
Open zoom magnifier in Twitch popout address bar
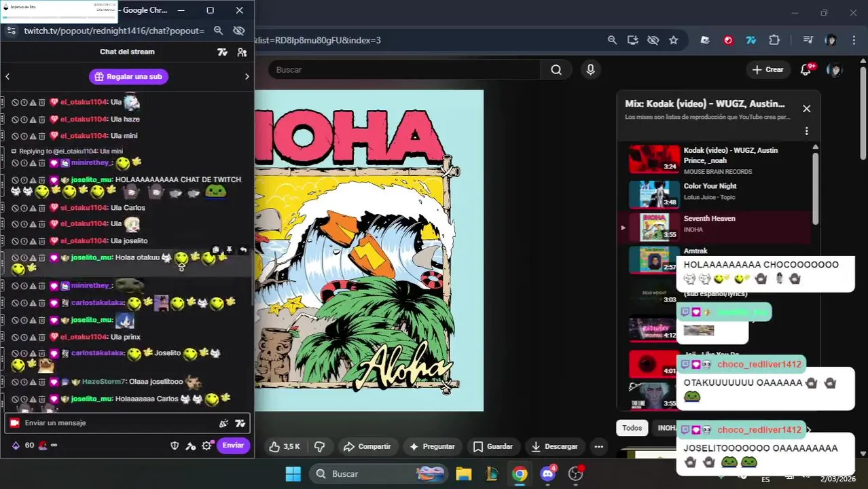(x=218, y=31)
